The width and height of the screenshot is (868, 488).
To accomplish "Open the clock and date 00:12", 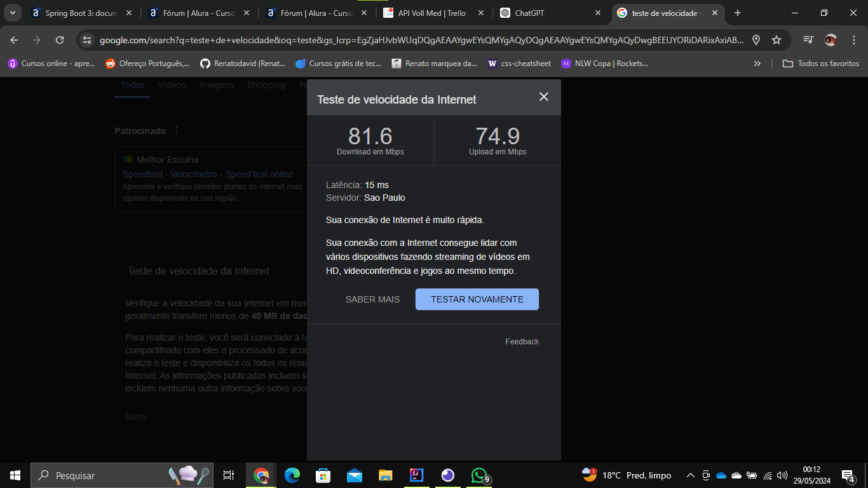I will (811, 475).
